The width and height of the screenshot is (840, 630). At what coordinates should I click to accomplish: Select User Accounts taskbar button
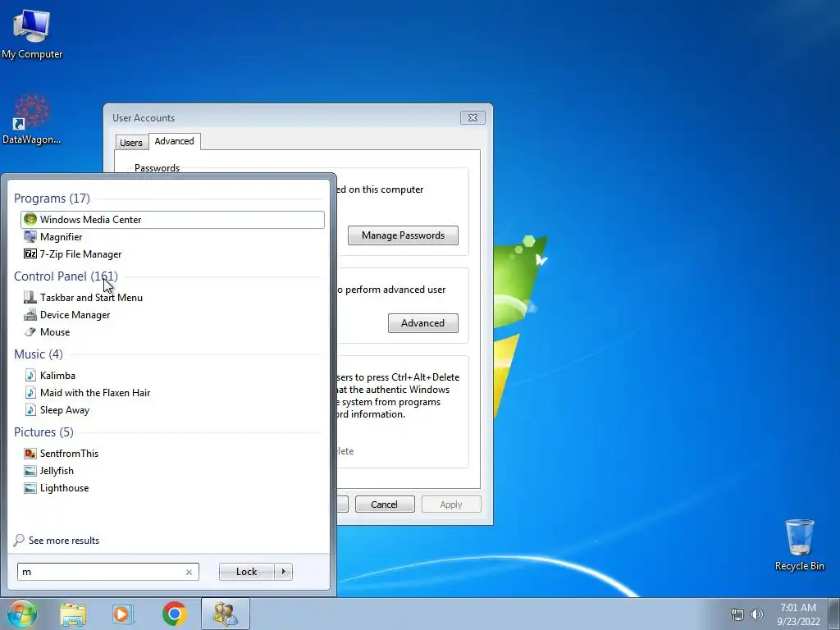pos(225,614)
